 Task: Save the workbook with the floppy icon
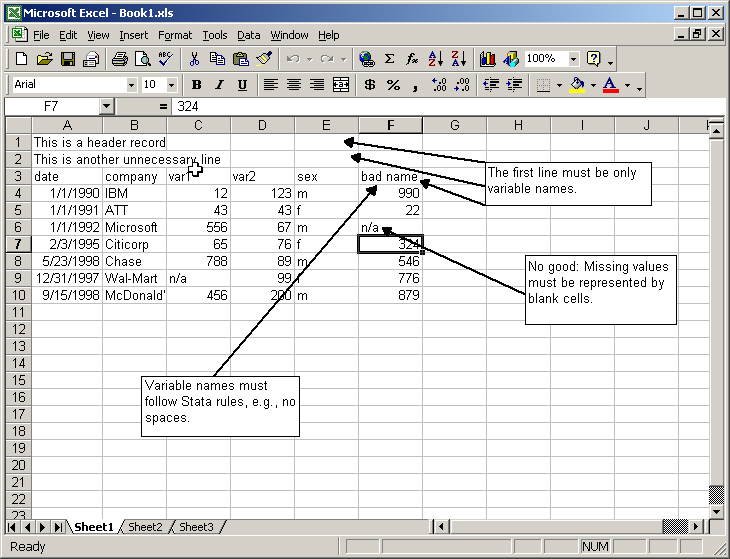coord(68,59)
